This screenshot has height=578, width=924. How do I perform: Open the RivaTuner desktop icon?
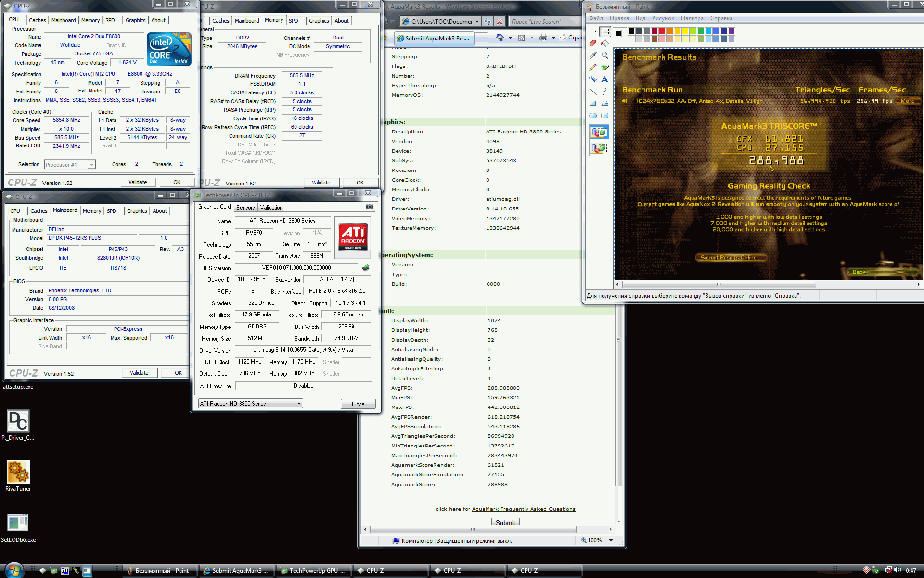[x=18, y=476]
